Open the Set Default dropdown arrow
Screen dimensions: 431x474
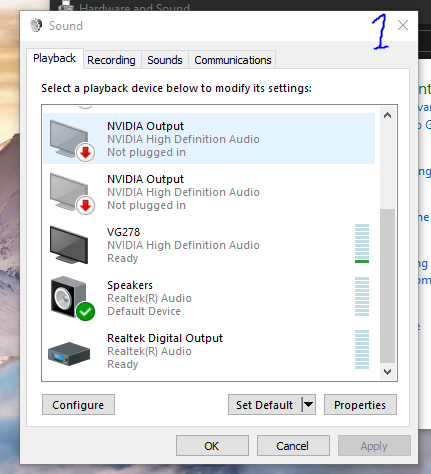pos(309,405)
